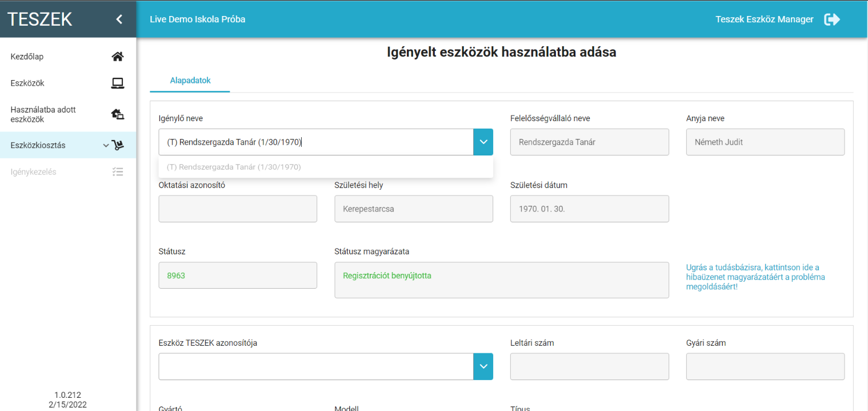Click the Státusz field showing 8963

[x=238, y=276]
